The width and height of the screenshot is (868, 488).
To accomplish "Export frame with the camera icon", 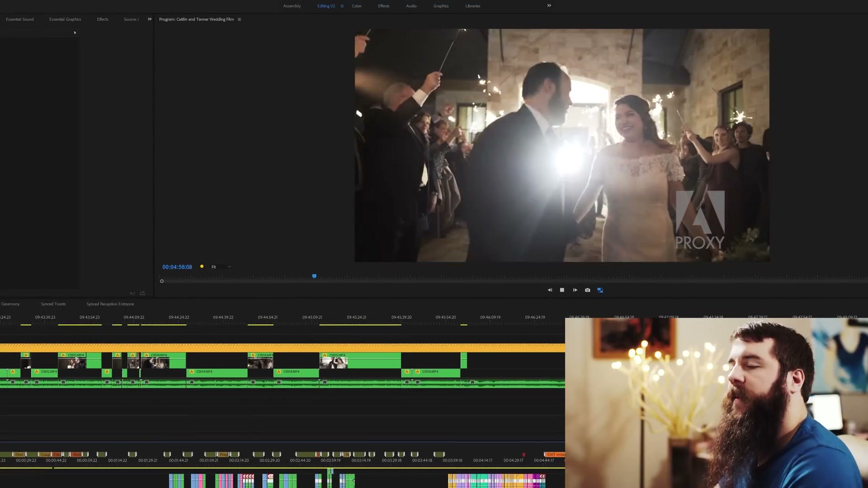I will (x=587, y=290).
